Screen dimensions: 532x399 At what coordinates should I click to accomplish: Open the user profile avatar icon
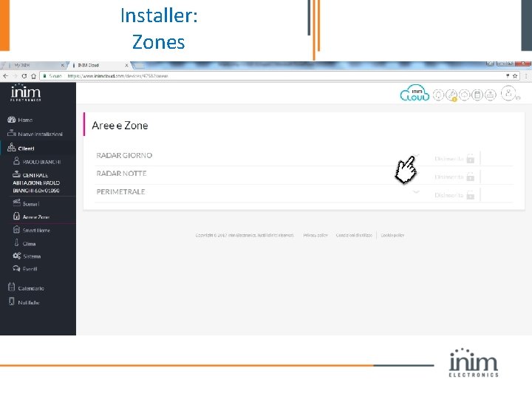[508, 93]
